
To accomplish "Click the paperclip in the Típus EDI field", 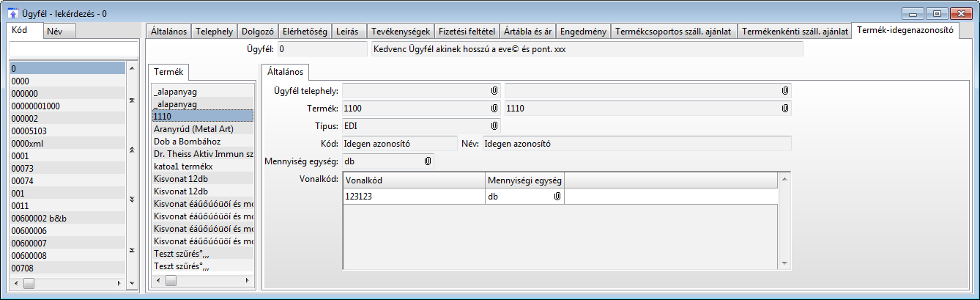I will (494, 126).
